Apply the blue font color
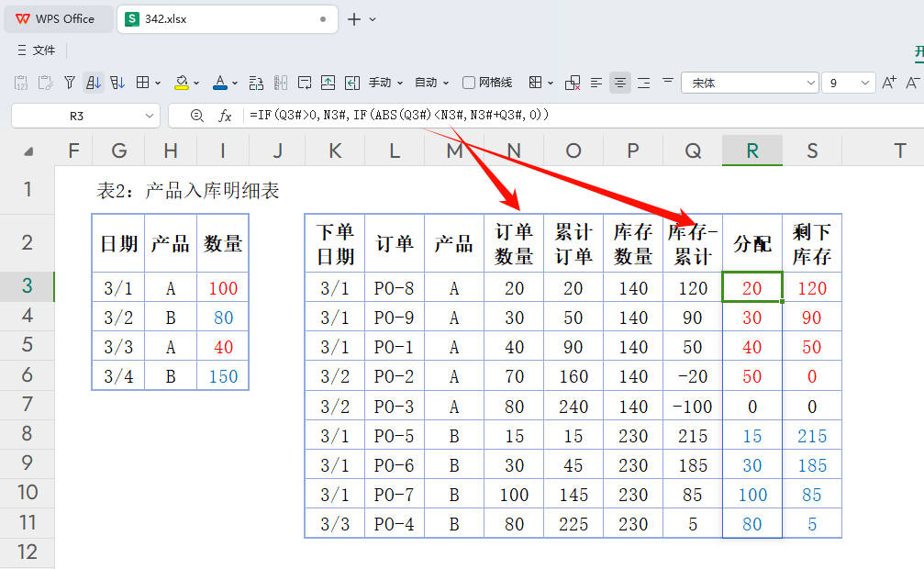 pos(220,83)
